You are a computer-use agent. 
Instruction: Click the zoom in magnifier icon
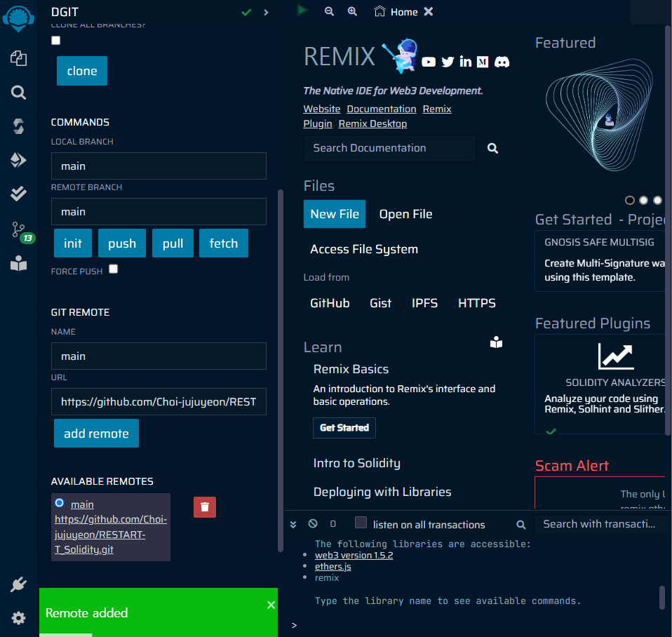[352, 11]
